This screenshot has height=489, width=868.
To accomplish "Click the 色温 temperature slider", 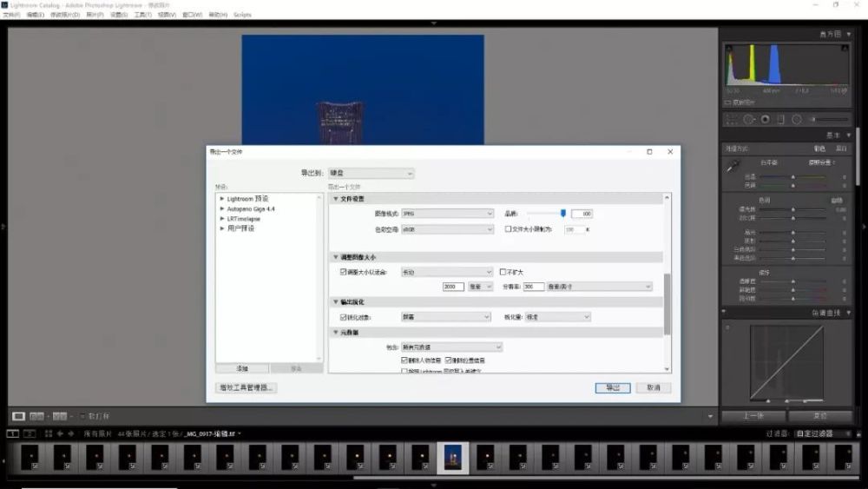I will 792,176.
